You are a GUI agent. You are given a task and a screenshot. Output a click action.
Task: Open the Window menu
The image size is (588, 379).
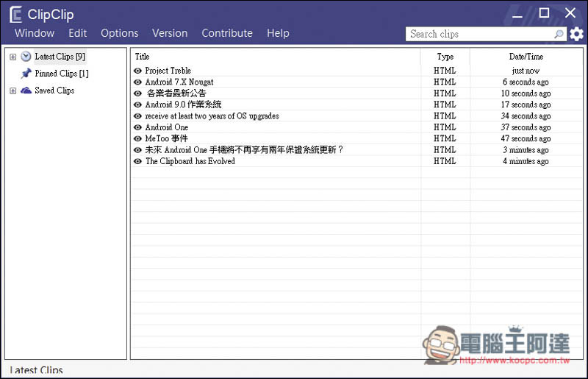[35, 33]
